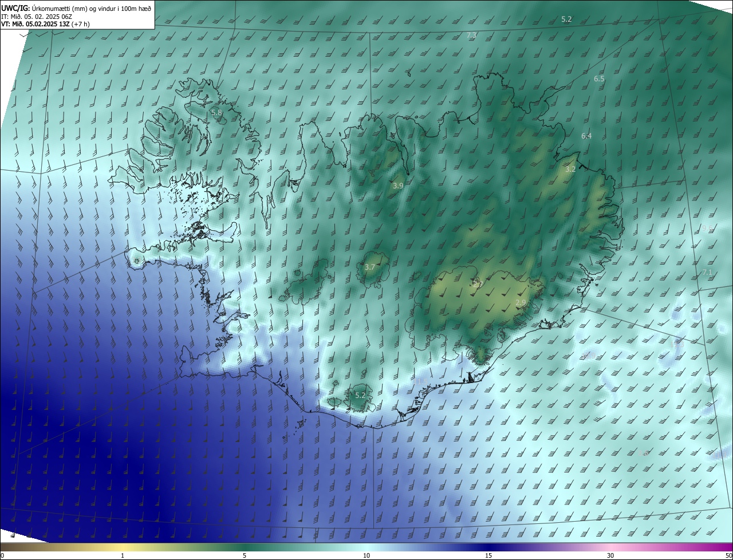
Task: Click the map value 5.8 in the Westfjords
Action: (x=216, y=113)
